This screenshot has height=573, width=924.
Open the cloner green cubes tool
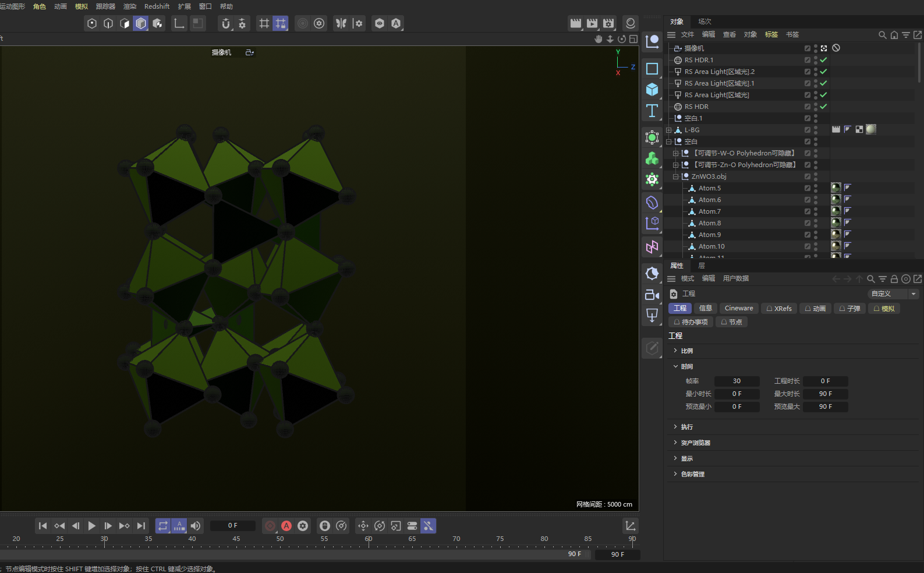[652, 158]
